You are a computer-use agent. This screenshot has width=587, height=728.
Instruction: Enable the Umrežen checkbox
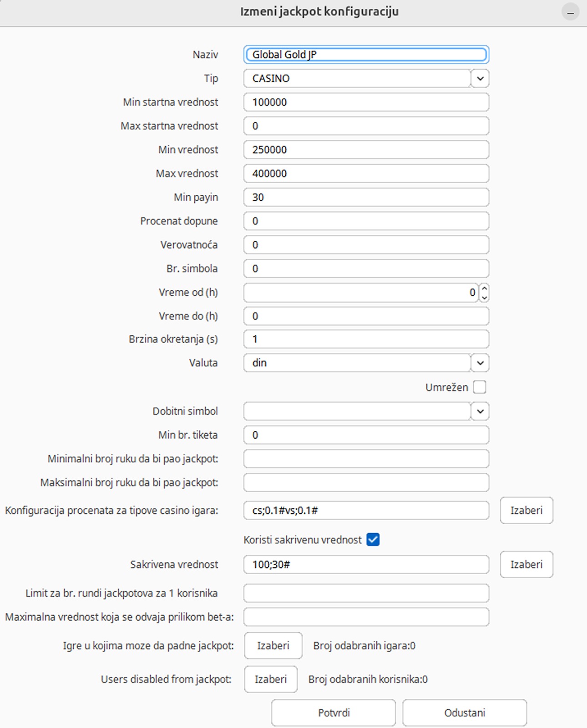click(x=480, y=387)
